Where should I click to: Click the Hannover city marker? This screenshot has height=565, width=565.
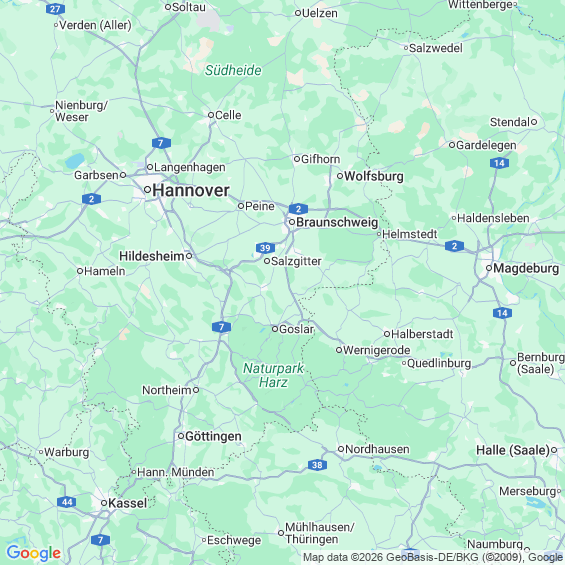click(147, 190)
